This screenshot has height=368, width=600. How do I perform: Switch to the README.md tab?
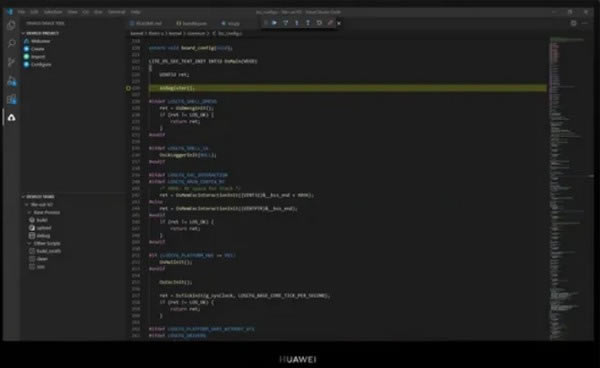[x=146, y=23]
